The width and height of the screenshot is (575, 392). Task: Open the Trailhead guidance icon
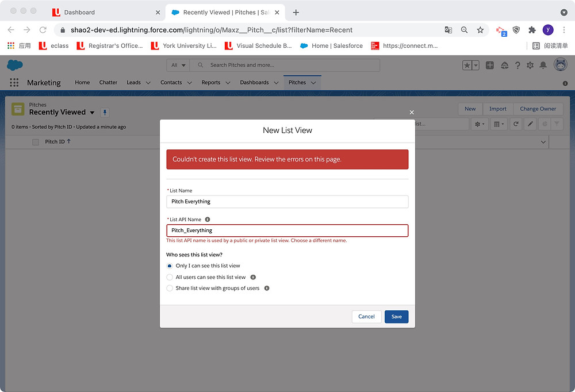coord(505,66)
